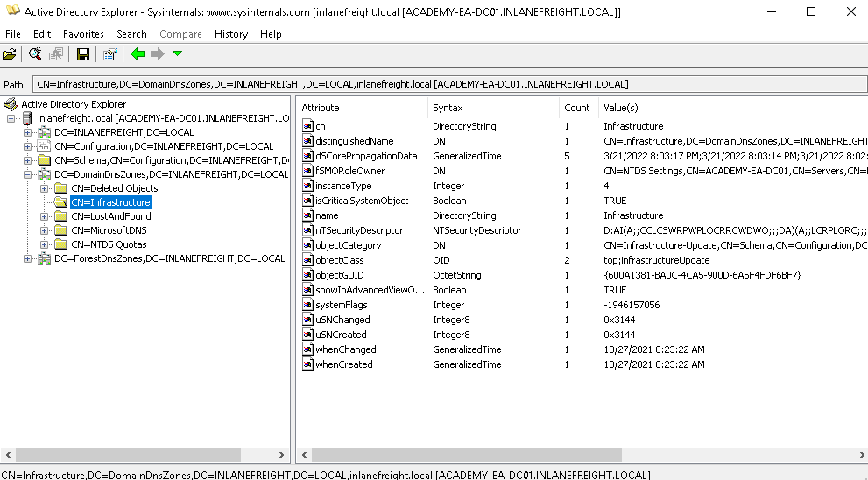Open the Search menu

click(131, 34)
